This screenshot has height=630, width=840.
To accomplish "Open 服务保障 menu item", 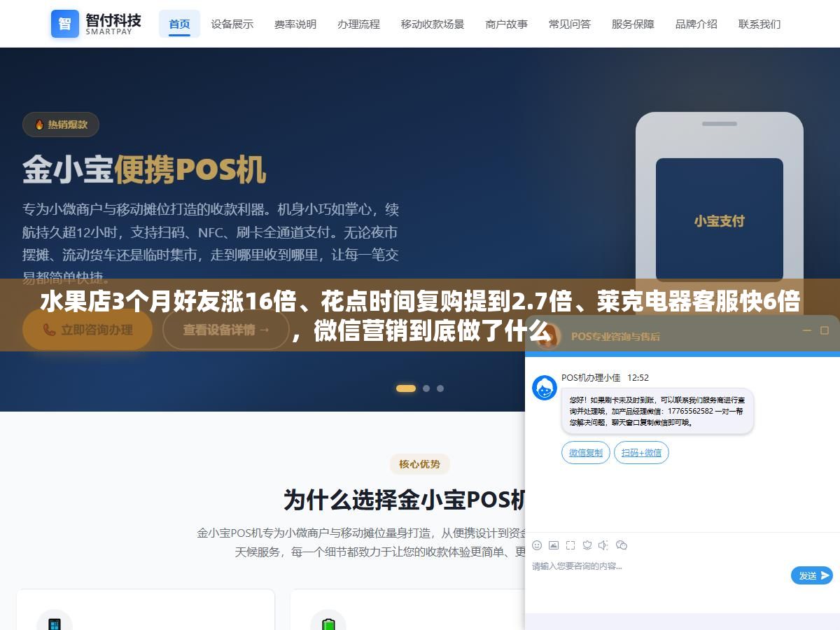I will (x=633, y=24).
